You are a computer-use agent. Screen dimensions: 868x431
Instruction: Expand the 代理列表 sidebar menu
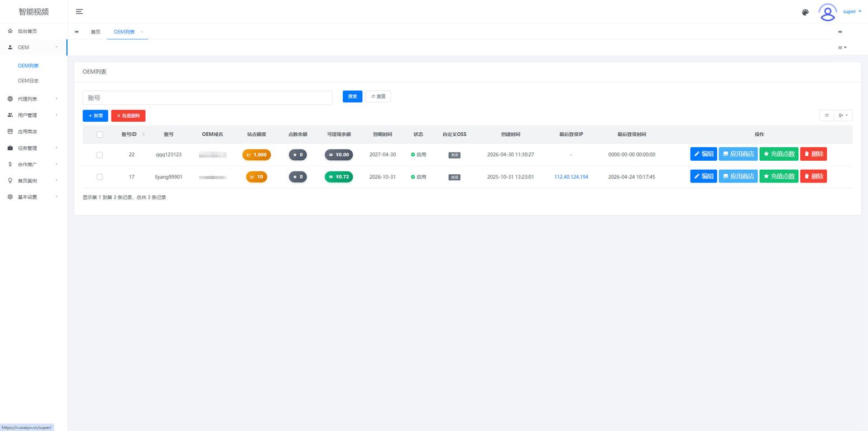coord(33,99)
